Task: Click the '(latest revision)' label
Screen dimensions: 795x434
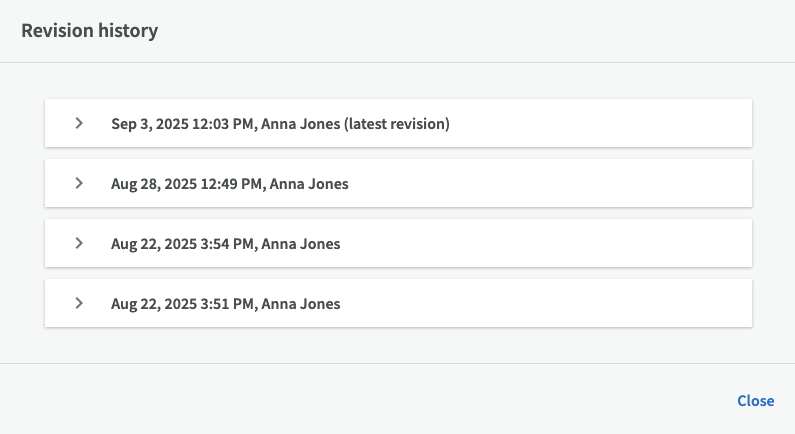Action: [x=397, y=124]
